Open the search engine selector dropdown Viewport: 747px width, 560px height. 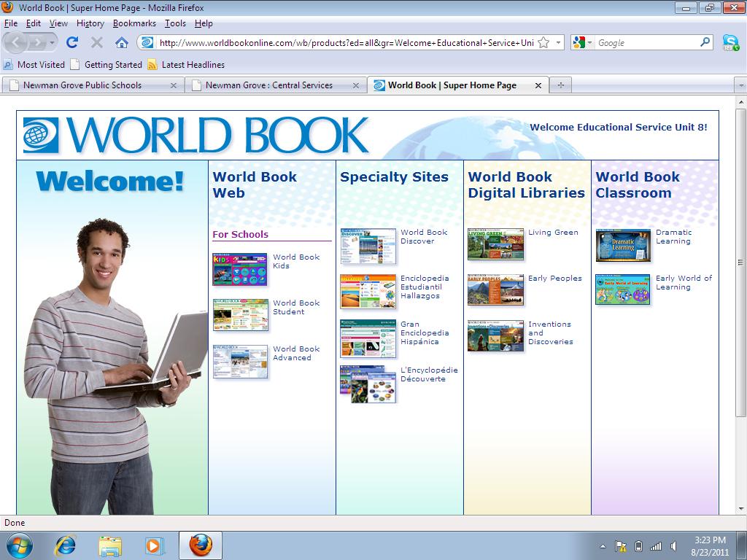(590, 43)
